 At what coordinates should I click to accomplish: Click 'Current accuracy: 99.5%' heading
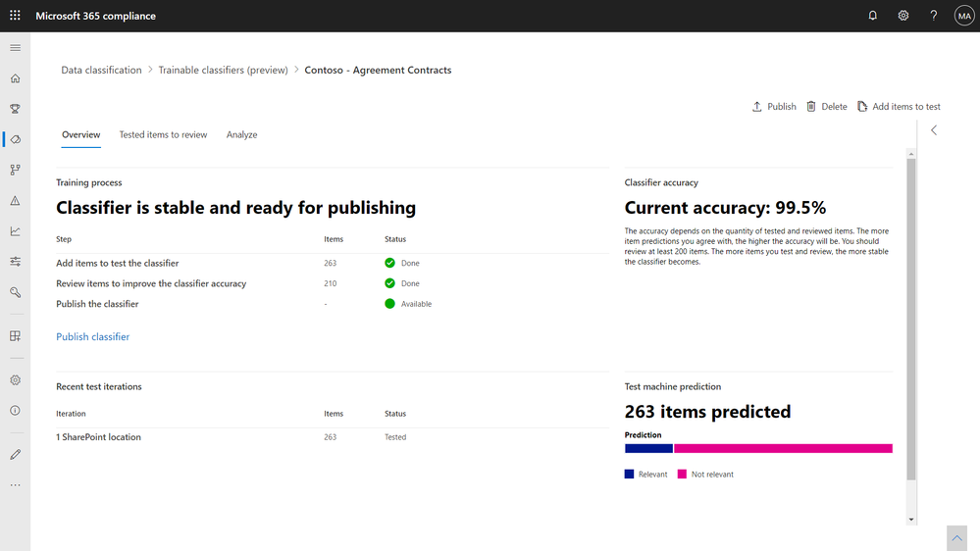(725, 208)
